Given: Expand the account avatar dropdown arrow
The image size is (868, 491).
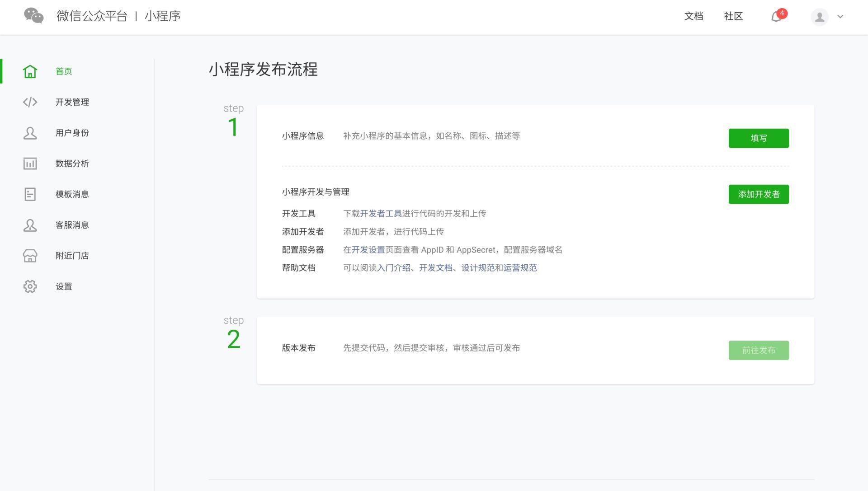Looking at the screenshot, I should [x=841, y=17].
